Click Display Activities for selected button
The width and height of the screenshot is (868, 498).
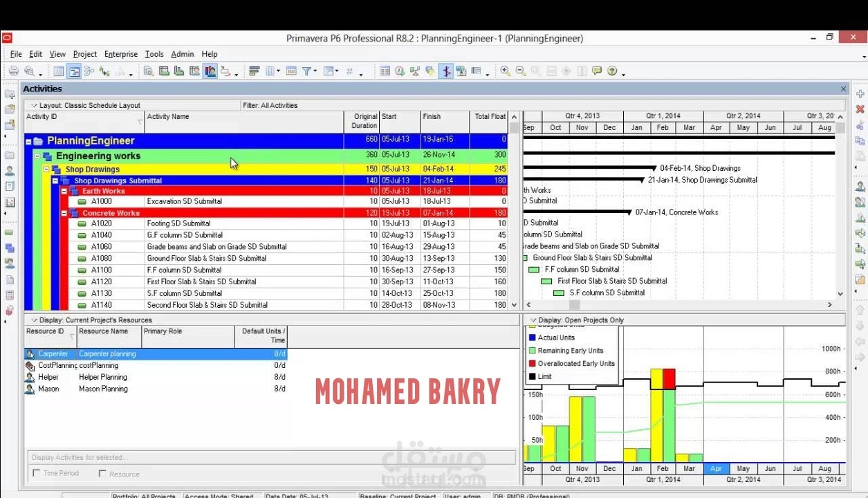[271, 457]
